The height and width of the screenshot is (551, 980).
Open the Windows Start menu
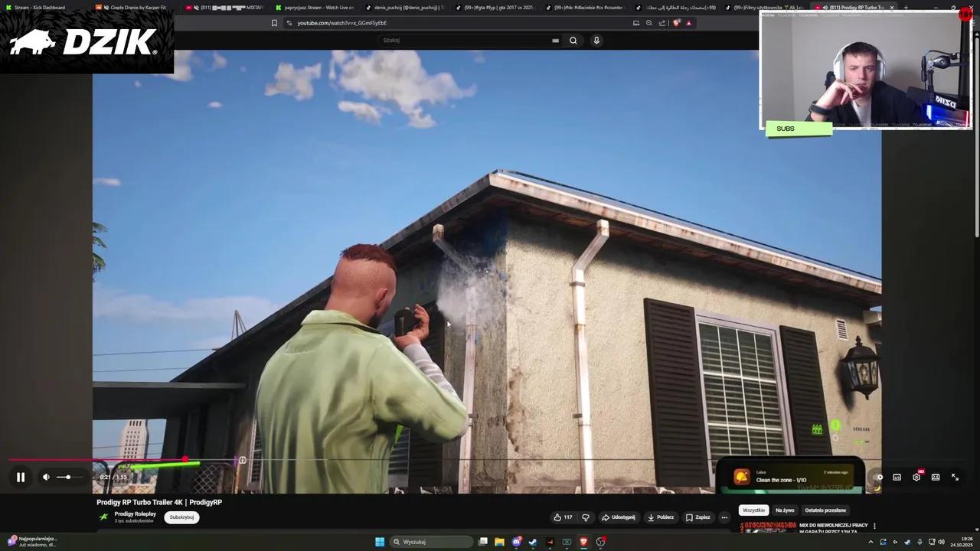click(380, 542)
